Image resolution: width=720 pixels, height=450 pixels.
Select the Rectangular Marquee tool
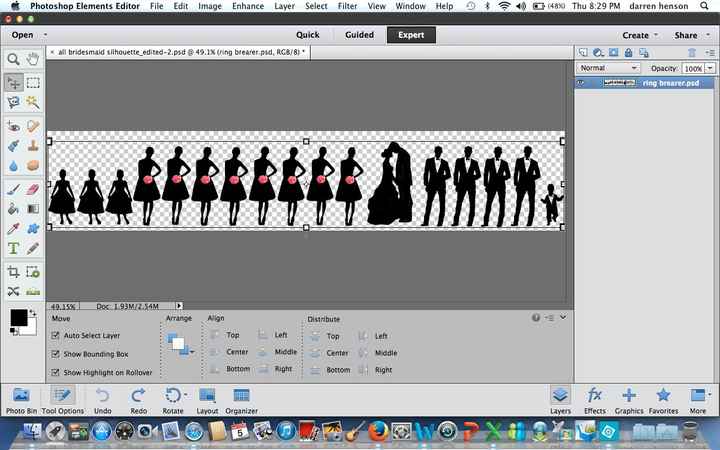(x=33, y=83)
